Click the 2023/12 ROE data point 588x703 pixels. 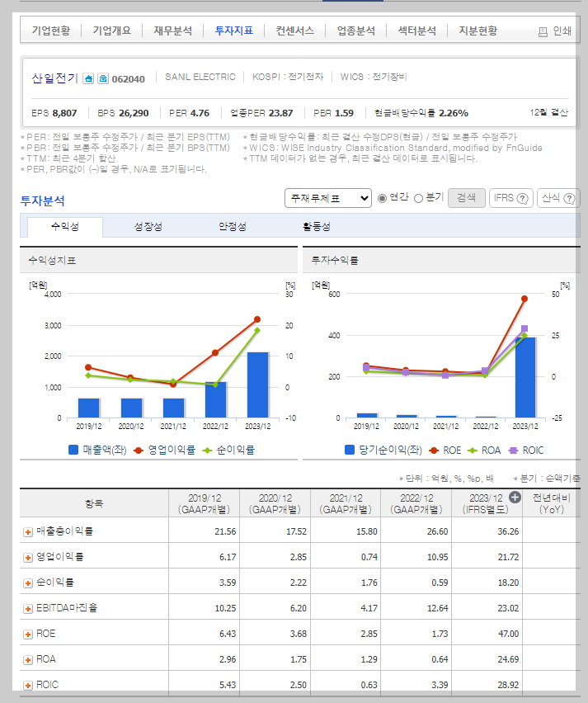524,299
